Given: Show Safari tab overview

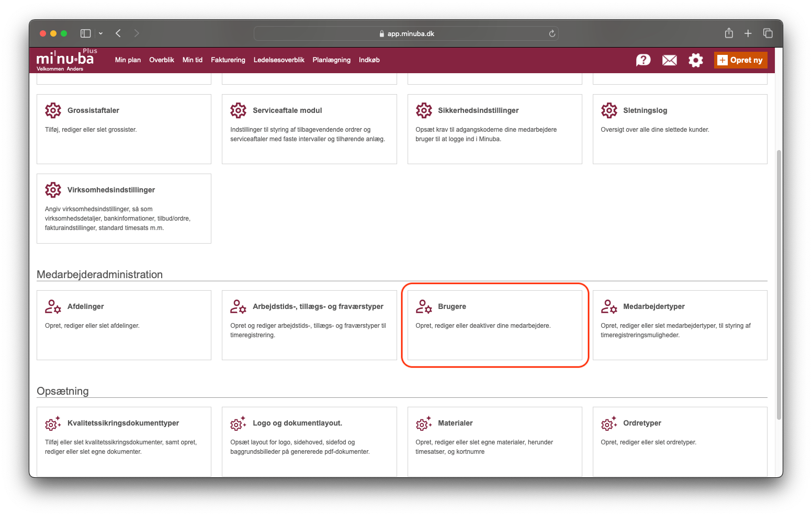Looking at the screenshot, I should pos(768,33).
